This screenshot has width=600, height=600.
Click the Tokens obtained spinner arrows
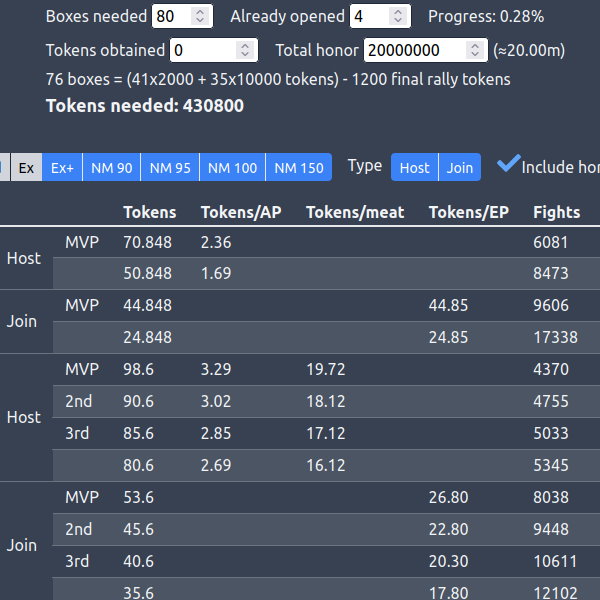click(x=245, y=50)
